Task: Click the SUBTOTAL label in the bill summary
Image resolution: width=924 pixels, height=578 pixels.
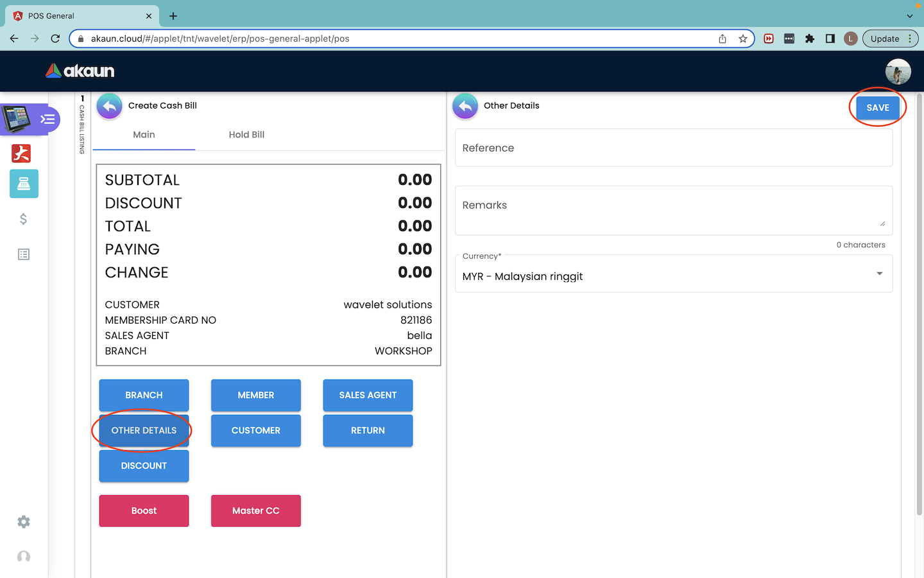Action: pos(142,180)
